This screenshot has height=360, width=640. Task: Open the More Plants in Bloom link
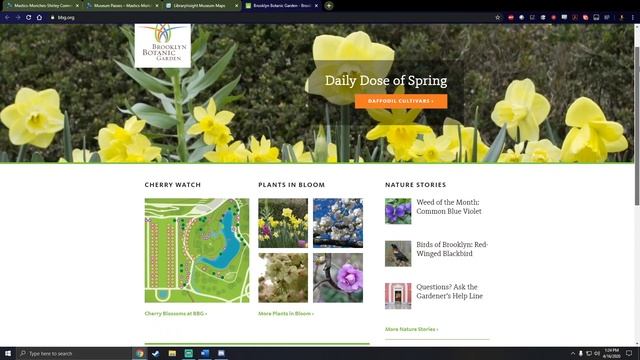286,313
